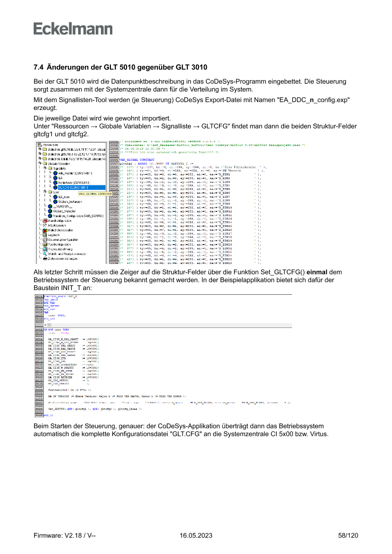This screenshot has height=554, width=392.
Task: Click the Bibliotheksverwalter icon
Action: (45, 230)
